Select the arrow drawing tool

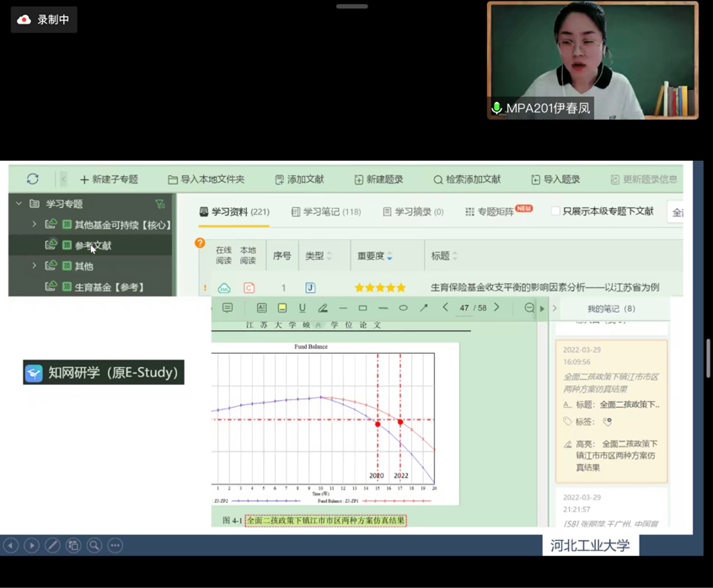(424, 308)
